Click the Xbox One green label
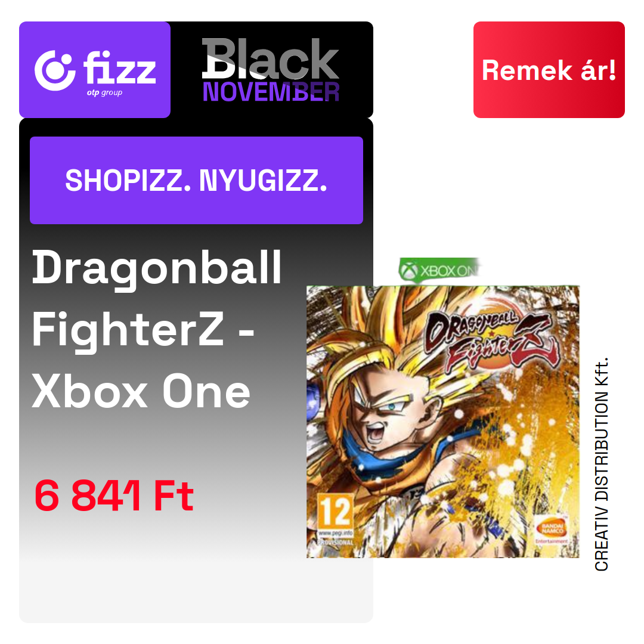 click(439, 271)
